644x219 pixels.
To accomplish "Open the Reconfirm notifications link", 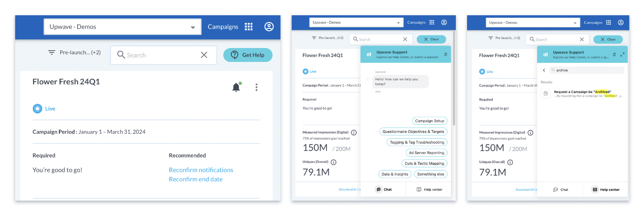I will [201, 170].
